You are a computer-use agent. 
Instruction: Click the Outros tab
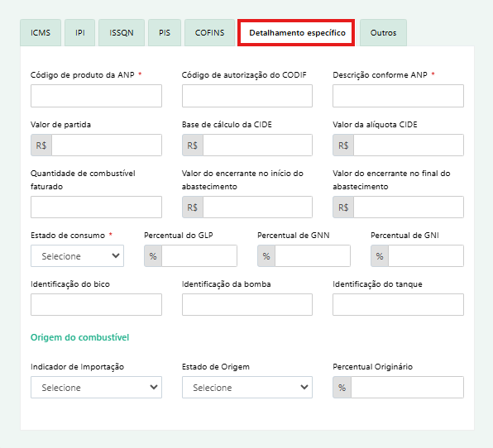pos(383,33)
